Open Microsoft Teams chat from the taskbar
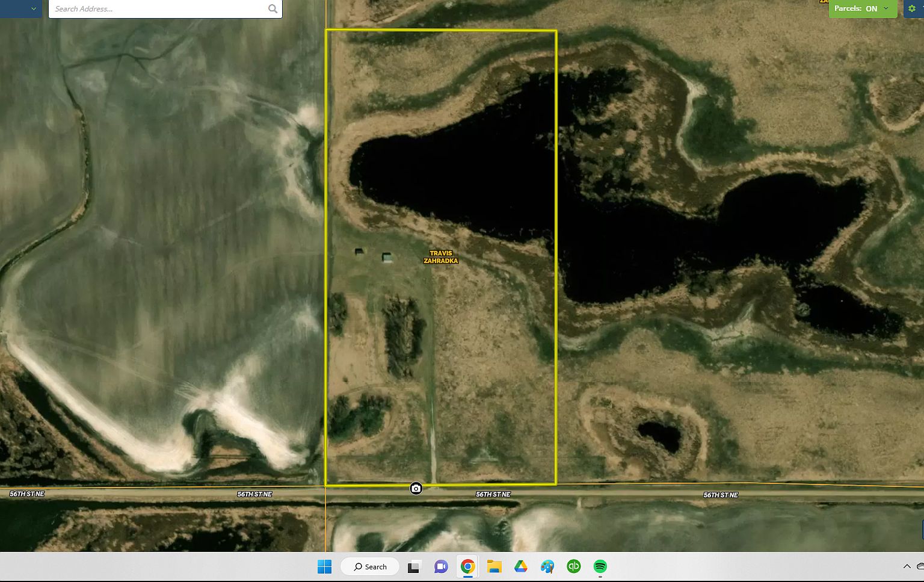The height and width of the screenshot is (582, 924). click(441, 566)
